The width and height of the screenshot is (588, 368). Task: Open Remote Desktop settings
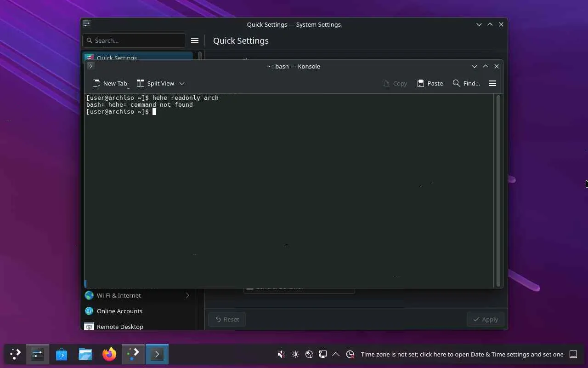[x=138, y=326]
